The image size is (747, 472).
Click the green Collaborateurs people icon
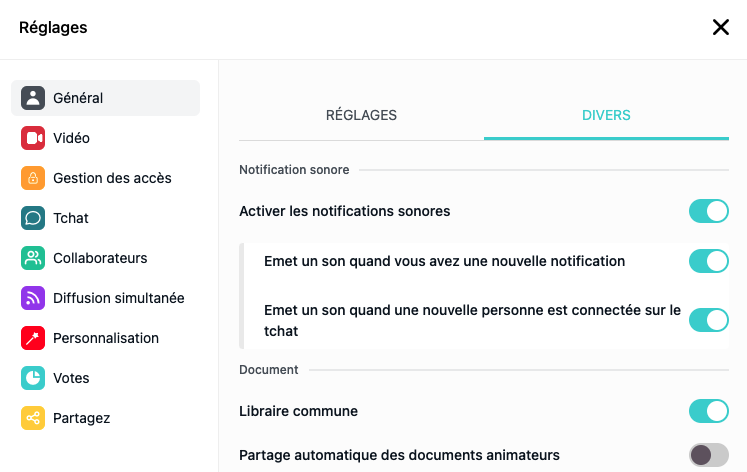[x=33, y=258]
